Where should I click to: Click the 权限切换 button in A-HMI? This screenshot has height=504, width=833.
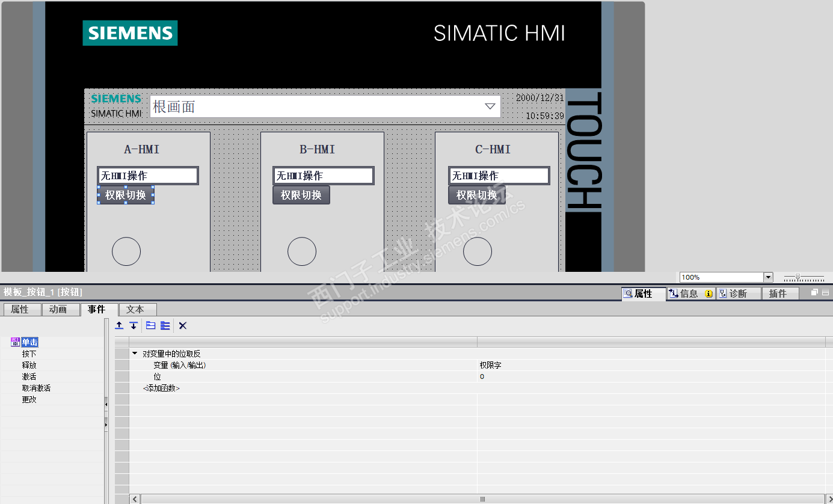click(x=126, y=195)
